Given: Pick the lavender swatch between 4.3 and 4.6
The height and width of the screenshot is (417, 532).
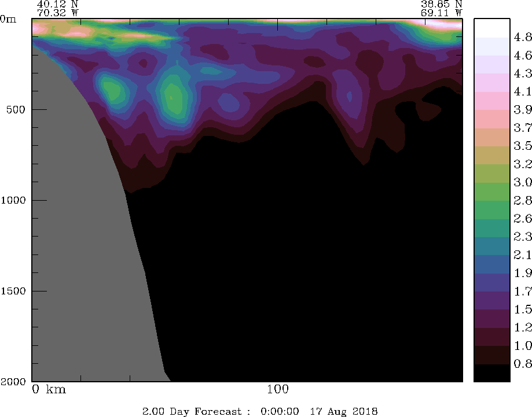Looking at the screenshot, I should pyautogui.click(x=492, y=64).
